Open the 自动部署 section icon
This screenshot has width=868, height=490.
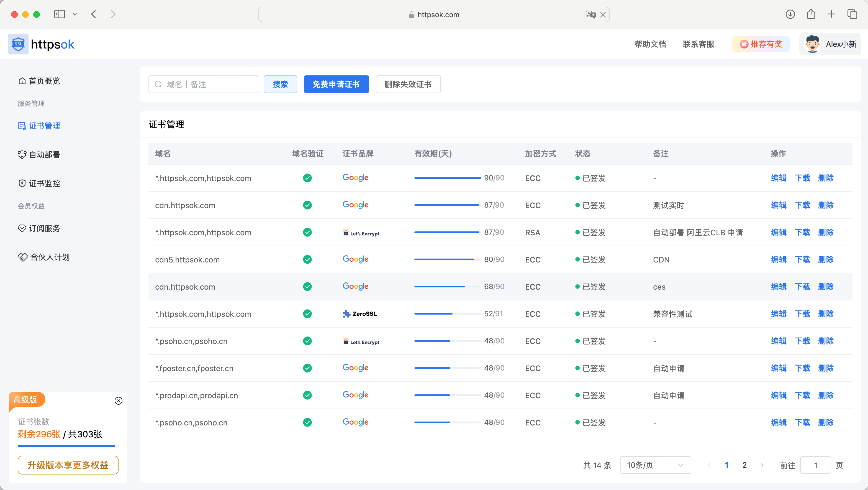[22, 155]
